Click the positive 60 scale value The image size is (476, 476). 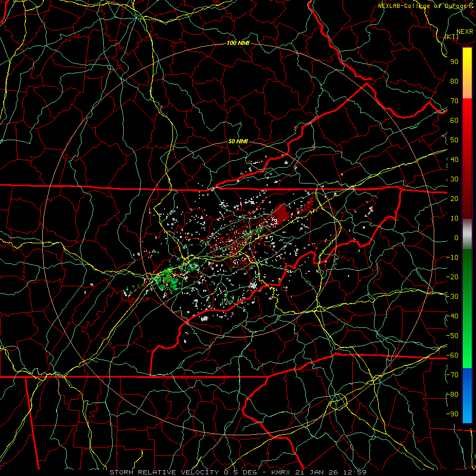(454, 120)
